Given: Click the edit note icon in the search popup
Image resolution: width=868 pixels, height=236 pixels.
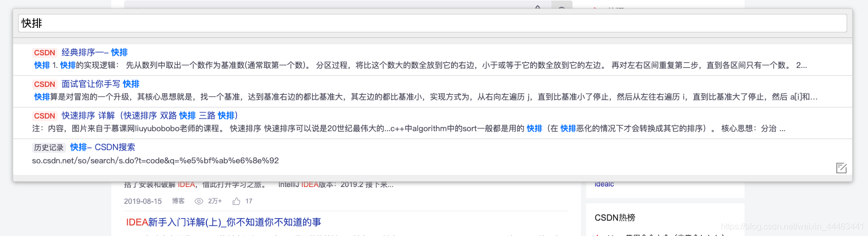Looking at the screenshot, I should pos(842,168).
